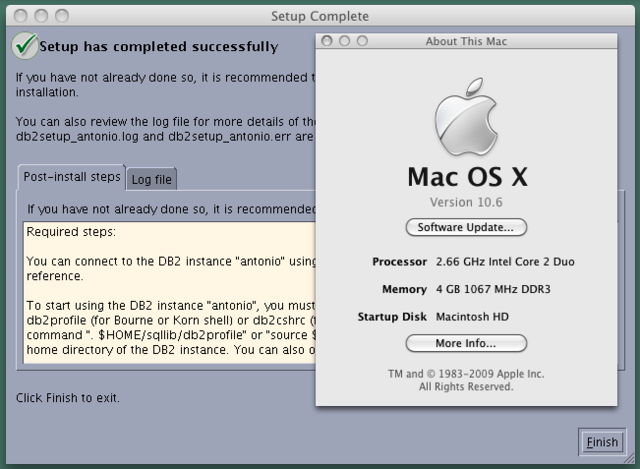This screenshot has width=640, height=469.
Task: Click the Version 10.6 text
Action: pyautogui.click(x=466, y=202)
